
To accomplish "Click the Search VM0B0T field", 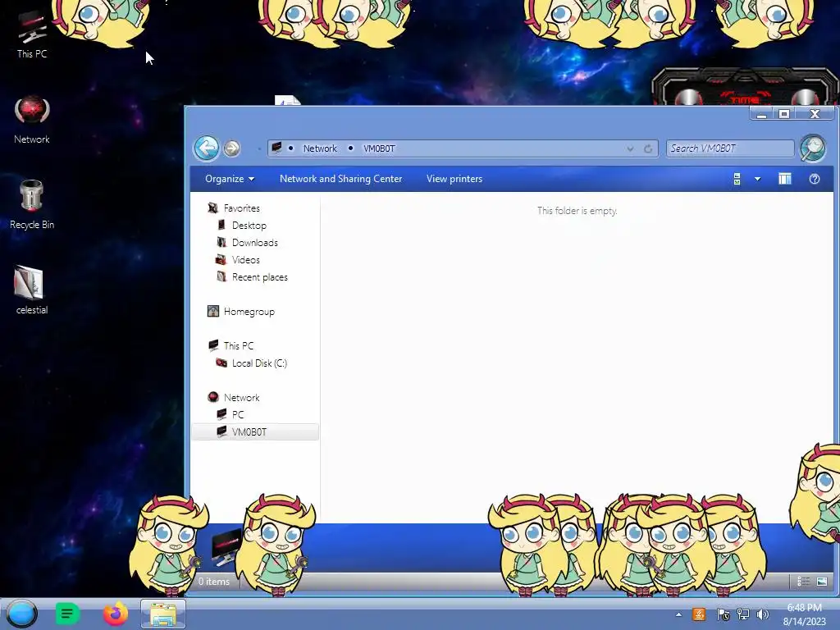I will [x=729, y=148].
